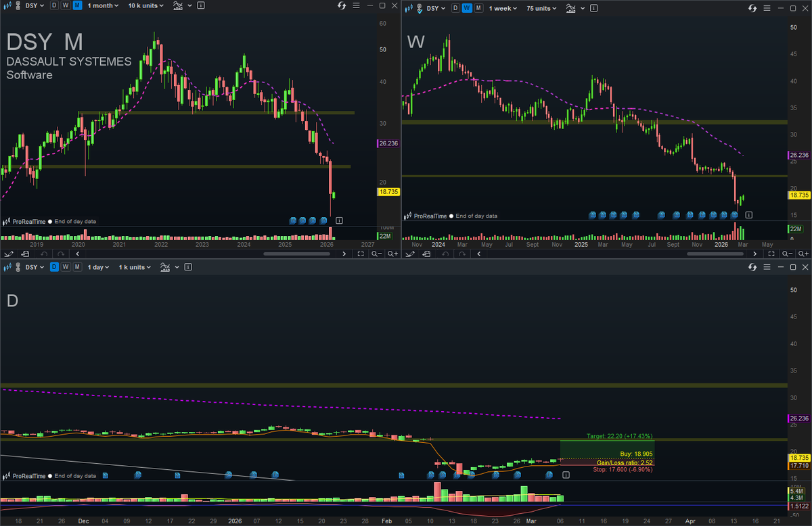This screenshot has width=812, height=526.
Task: Open the hamburger menu of the daily chart
Action: pyautogui.click(x=767, y=268)
